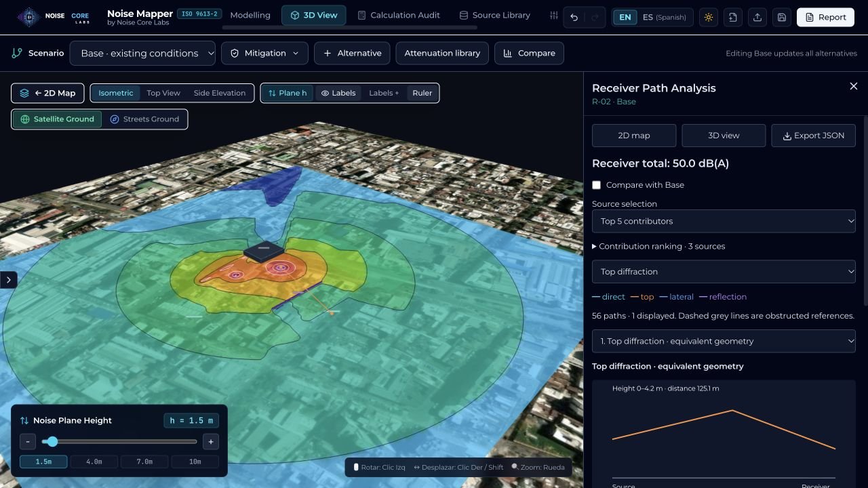Screen dimensions: 868x488
Task: Click the new file import icon
Action: tap(733, 18)
